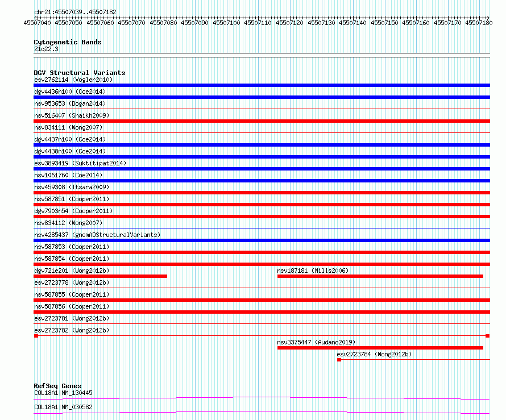
Task: Click the esv2762114 (Vogler2010) variant label
Action: 73,80
